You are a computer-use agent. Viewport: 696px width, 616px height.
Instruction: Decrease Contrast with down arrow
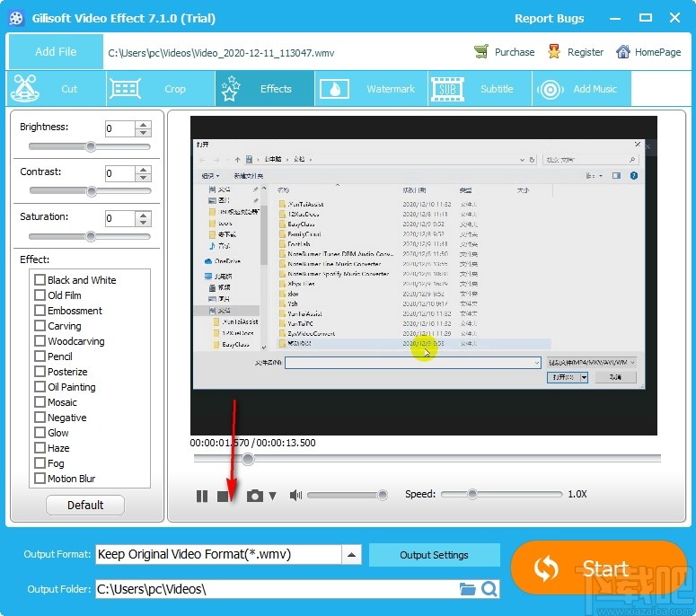(144, 178)
